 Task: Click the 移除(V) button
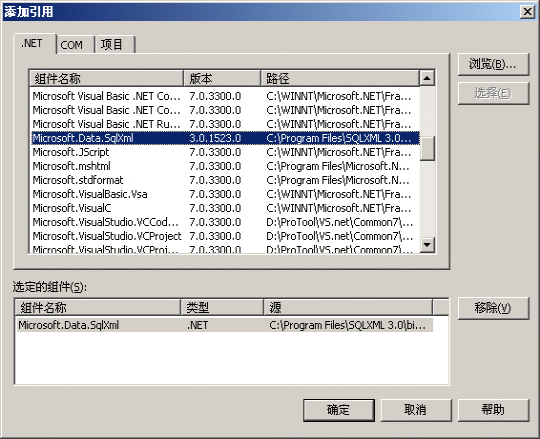[493, 308]
